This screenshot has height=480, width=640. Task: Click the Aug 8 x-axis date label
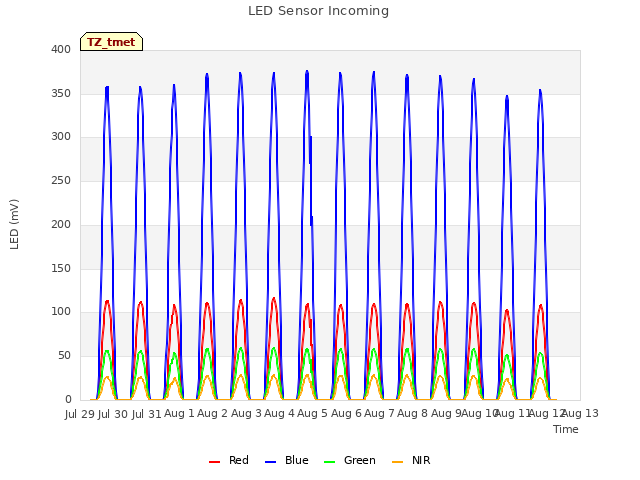point(412,414)
